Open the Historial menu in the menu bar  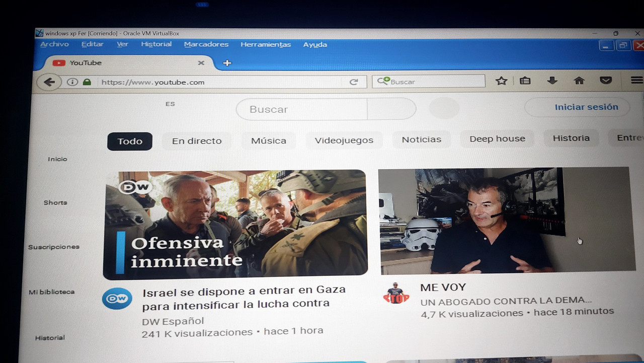coord(156,44)
